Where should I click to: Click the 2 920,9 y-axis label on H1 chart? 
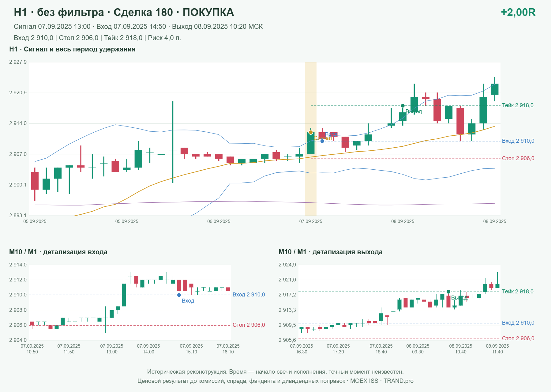click(18, 93)
